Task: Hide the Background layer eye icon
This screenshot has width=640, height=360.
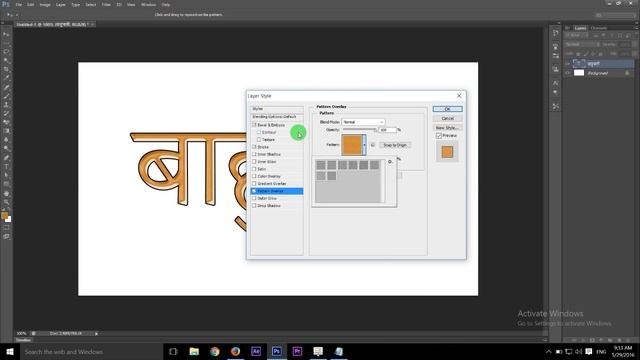Action: (x=568, y=73)
